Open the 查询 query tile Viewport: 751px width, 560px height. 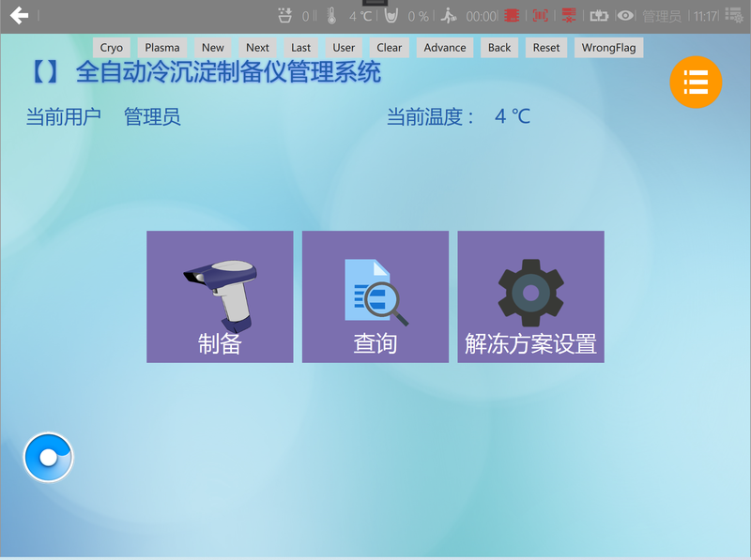(375, 296)
